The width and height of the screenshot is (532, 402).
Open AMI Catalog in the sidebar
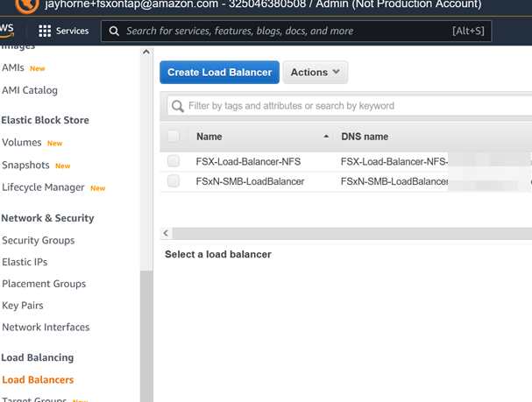(30, 90)
